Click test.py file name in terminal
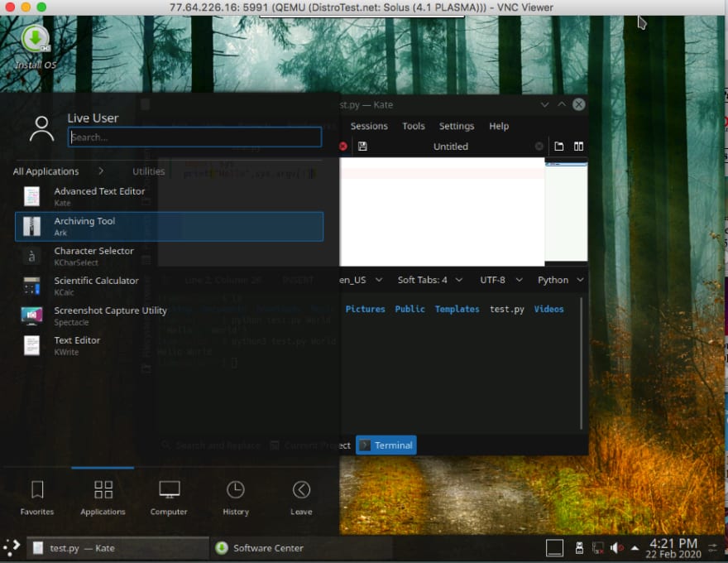728x563 pixels. click(x=507, y=309)
